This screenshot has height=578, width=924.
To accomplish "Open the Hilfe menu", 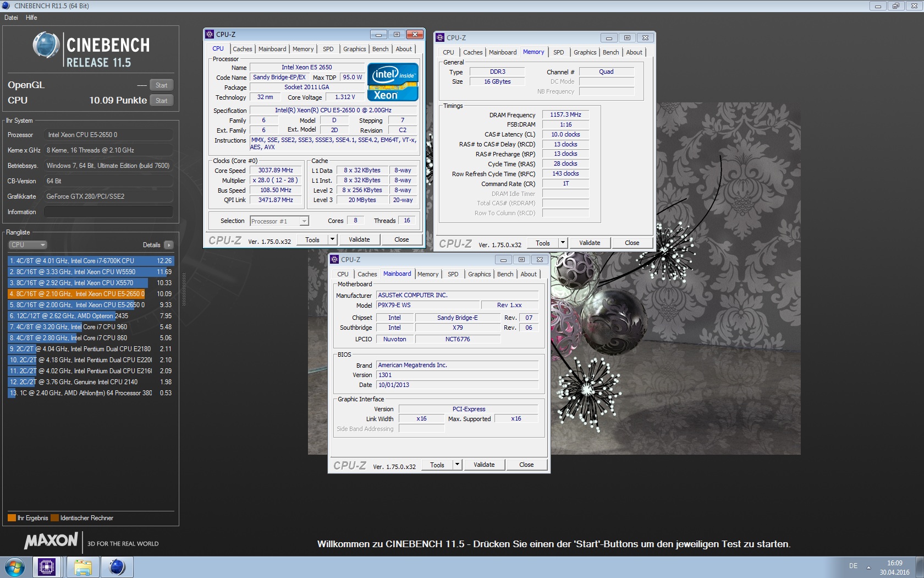I will pyautogui.click(x=31, y=18).
